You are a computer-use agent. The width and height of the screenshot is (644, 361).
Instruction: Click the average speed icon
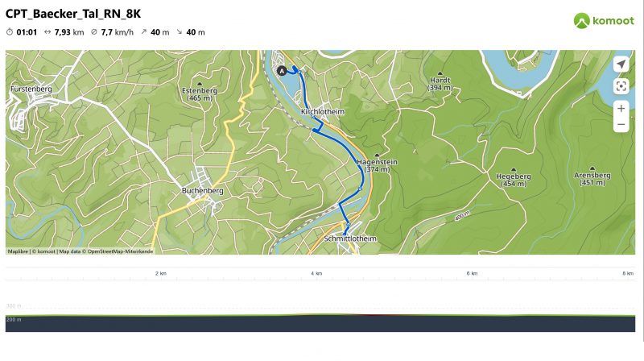[94, 32]
